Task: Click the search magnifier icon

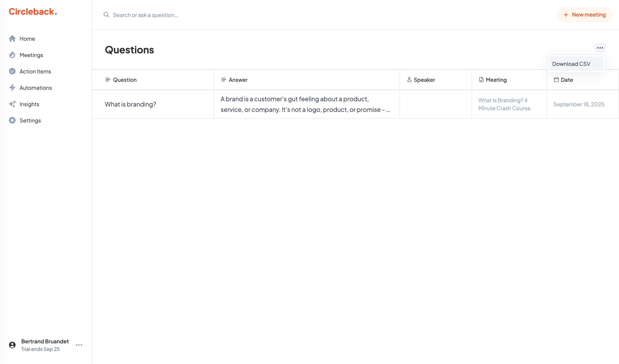Action: click(106, 15)
